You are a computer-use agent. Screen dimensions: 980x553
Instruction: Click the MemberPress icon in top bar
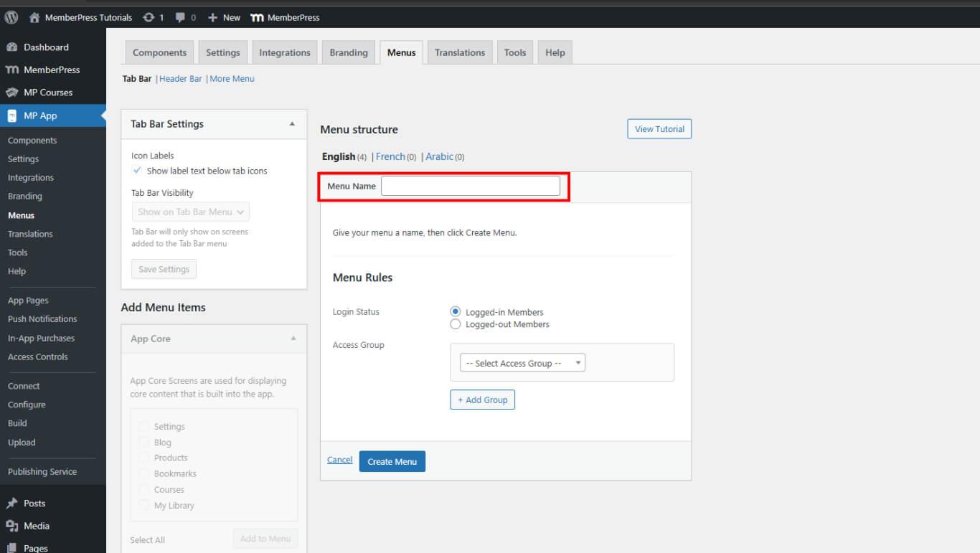tap(257, 17)
